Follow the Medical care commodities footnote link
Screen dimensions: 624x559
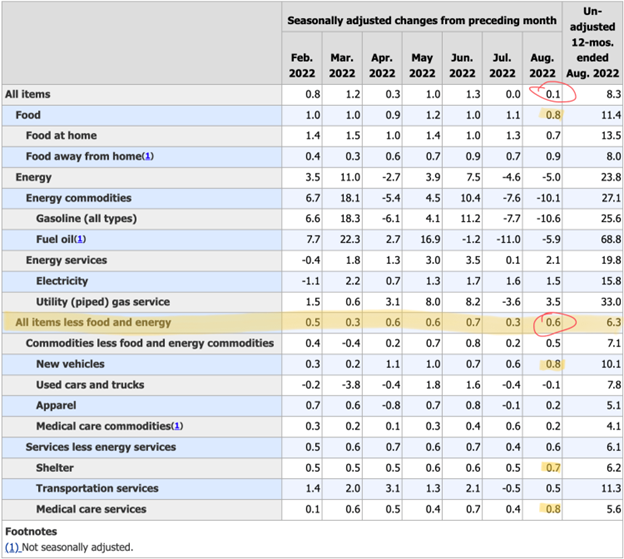(x=177, y=426)
